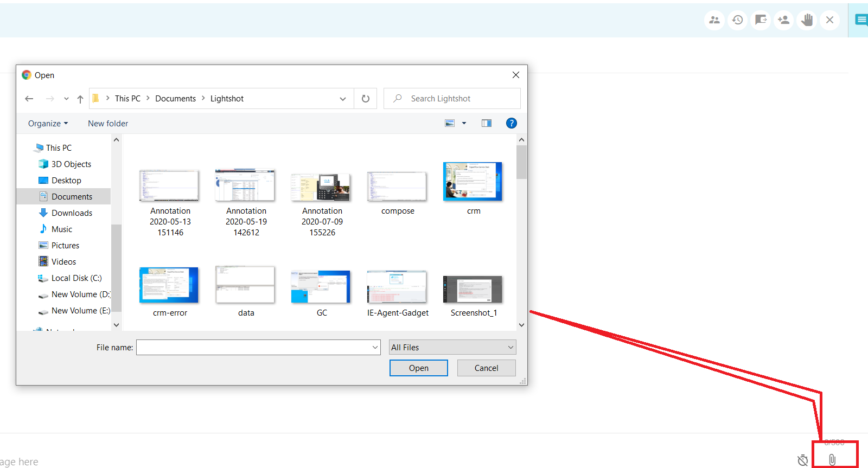Click the Open button
The image size is (868, 468).
[418, 368]
